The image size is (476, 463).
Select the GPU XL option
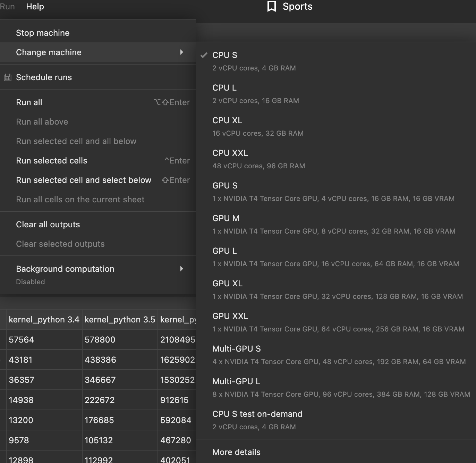pyautogui.click(x=227, y=283)
